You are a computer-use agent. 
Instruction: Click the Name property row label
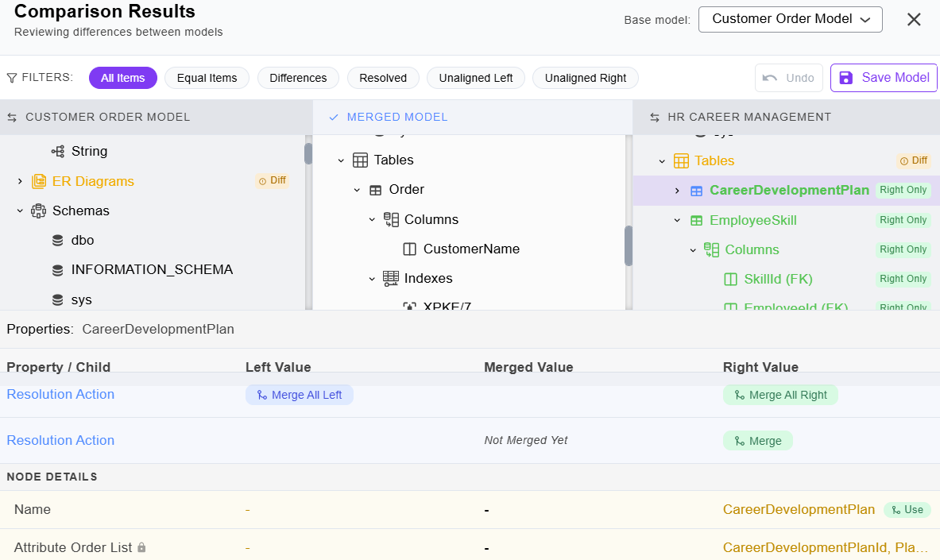coord(33,510)
